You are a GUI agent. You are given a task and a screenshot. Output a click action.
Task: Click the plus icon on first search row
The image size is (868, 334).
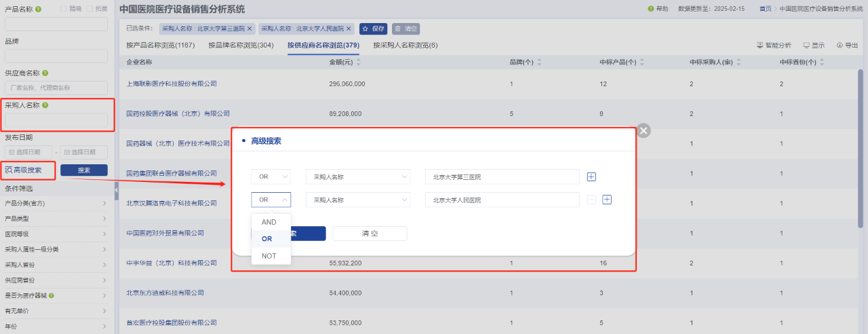click(x=591, y=177)
